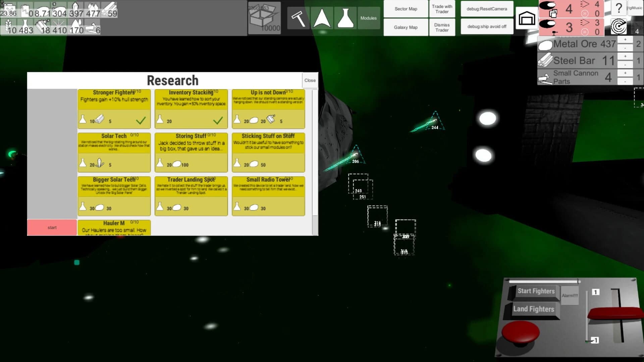Click the Start Fighters button

(536, 291)
